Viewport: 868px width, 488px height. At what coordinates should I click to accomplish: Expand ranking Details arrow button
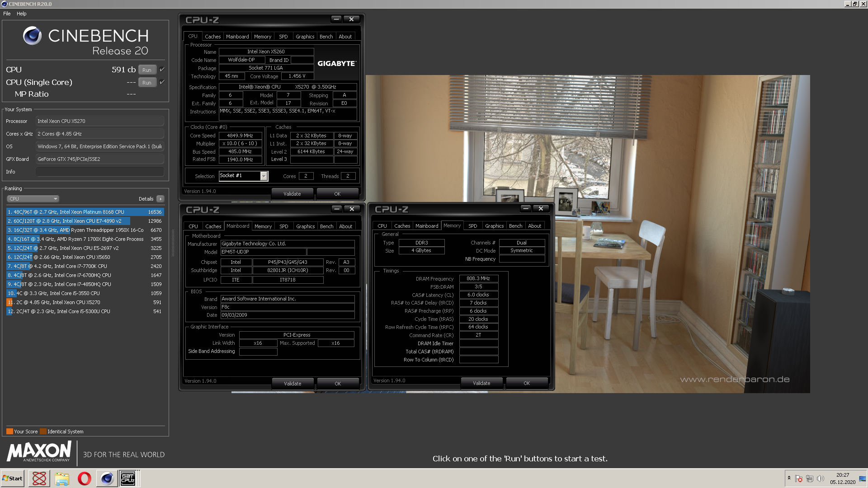click(160, 199)
